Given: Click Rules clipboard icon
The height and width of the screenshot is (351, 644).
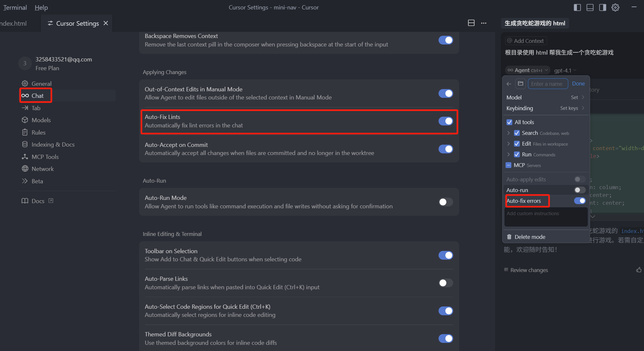Looking at the screenshot, I should pos(25,132).
